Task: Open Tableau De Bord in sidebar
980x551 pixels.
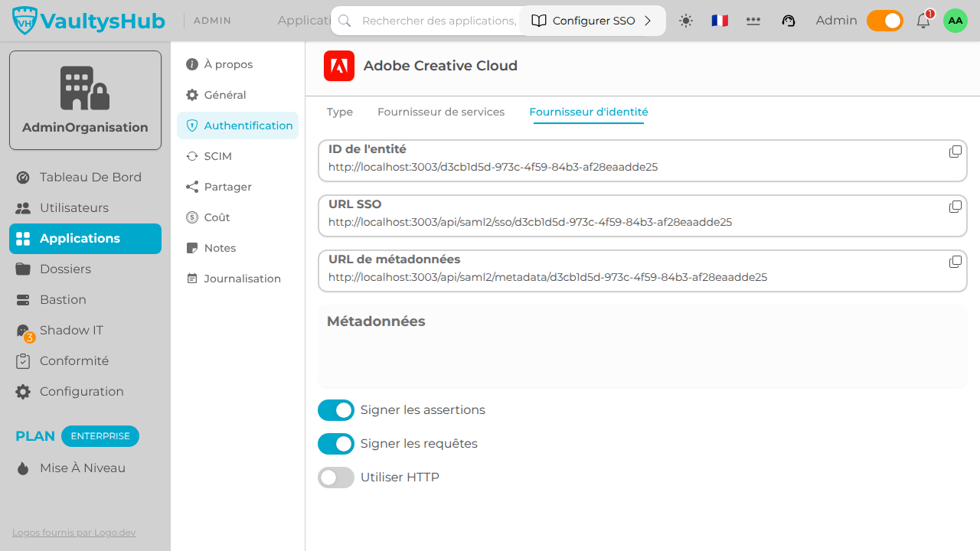Action: [85, 178]
